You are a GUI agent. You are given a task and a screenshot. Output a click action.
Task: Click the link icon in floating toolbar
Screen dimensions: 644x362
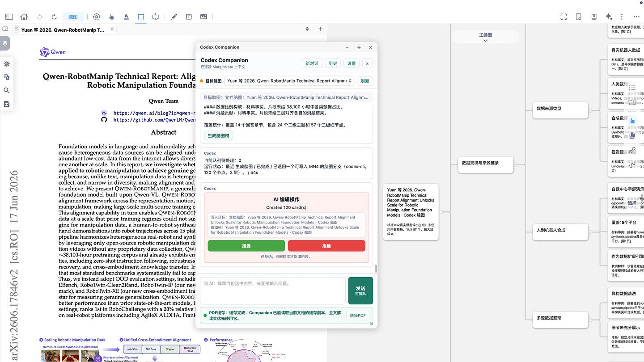632,151
